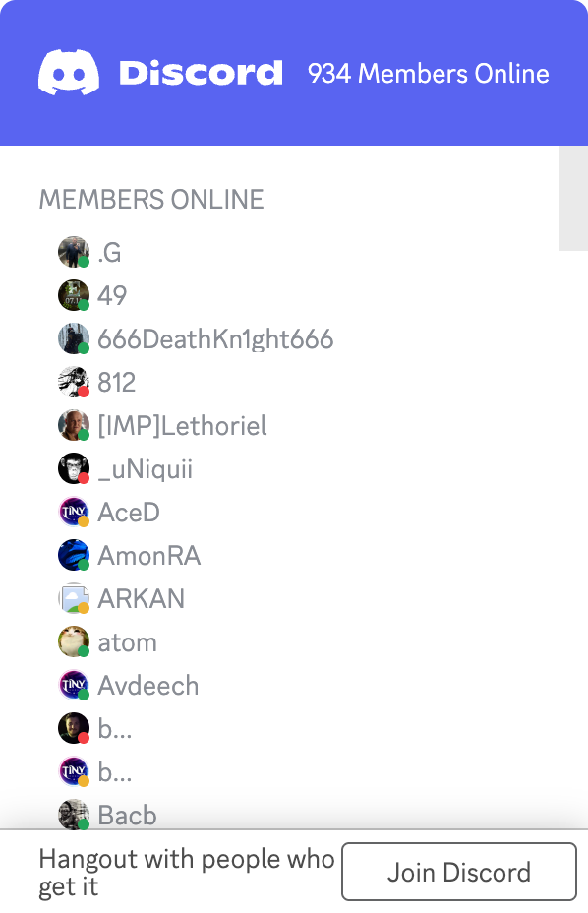Select avatar next to member 49
Viewport: 588px width, 913px height.
tap(74, 295)
